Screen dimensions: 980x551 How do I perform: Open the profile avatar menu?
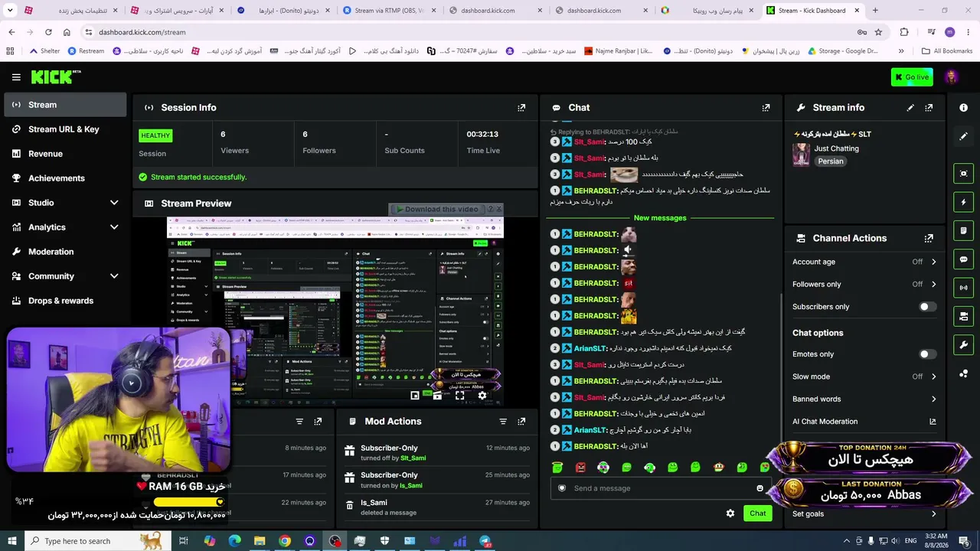pyautogui.click(x=951, y=77)
